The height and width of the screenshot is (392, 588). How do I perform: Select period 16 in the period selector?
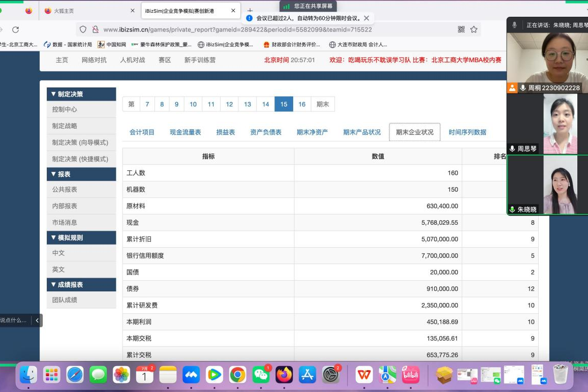pyautogui.click(x=302, y=104)
